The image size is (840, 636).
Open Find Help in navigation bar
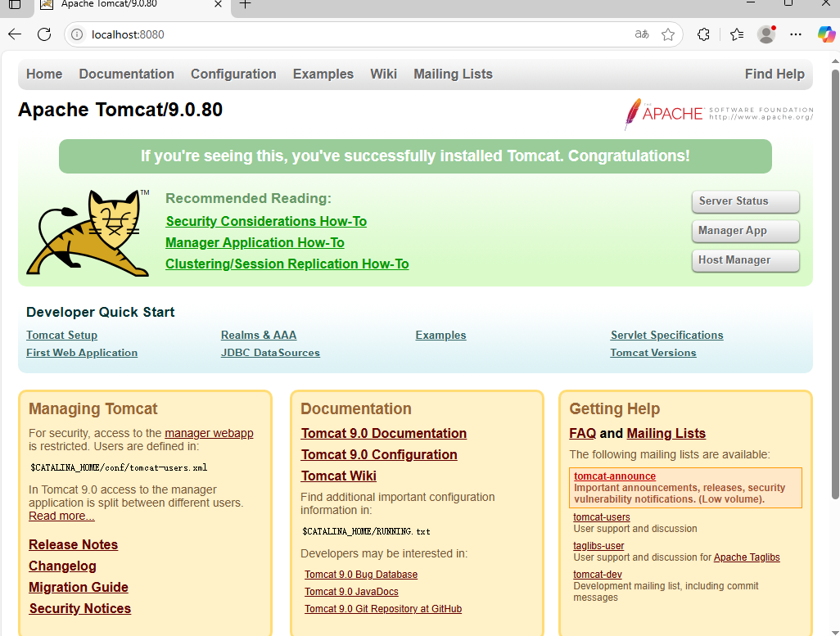[x=775, y=74]
